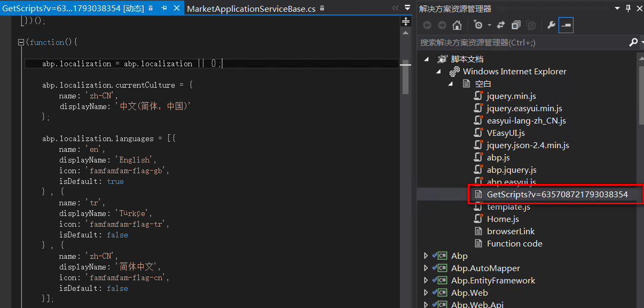Close the Solution Explorer panel

[639, 8]
